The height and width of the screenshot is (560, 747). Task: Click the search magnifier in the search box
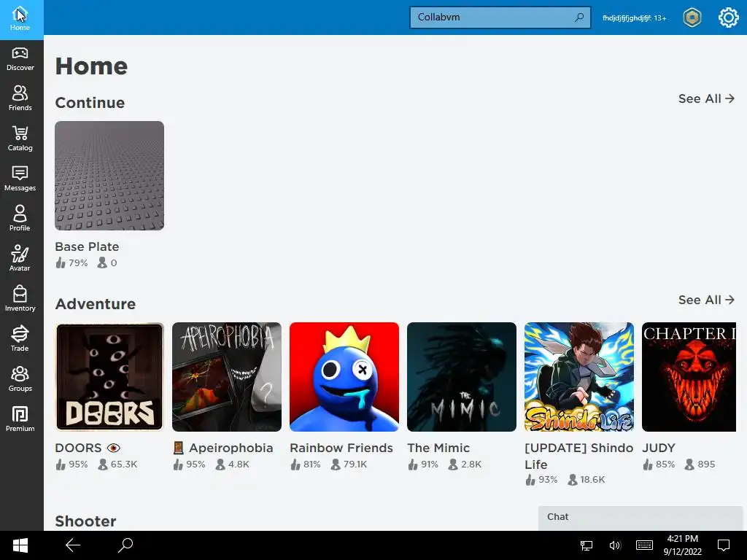(x=578, y=17)
